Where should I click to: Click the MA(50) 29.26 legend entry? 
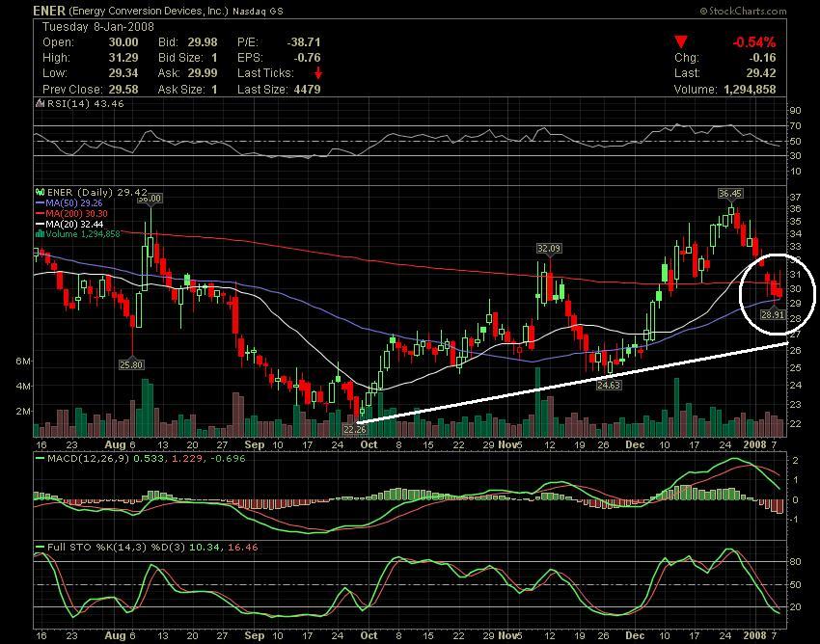73,203
